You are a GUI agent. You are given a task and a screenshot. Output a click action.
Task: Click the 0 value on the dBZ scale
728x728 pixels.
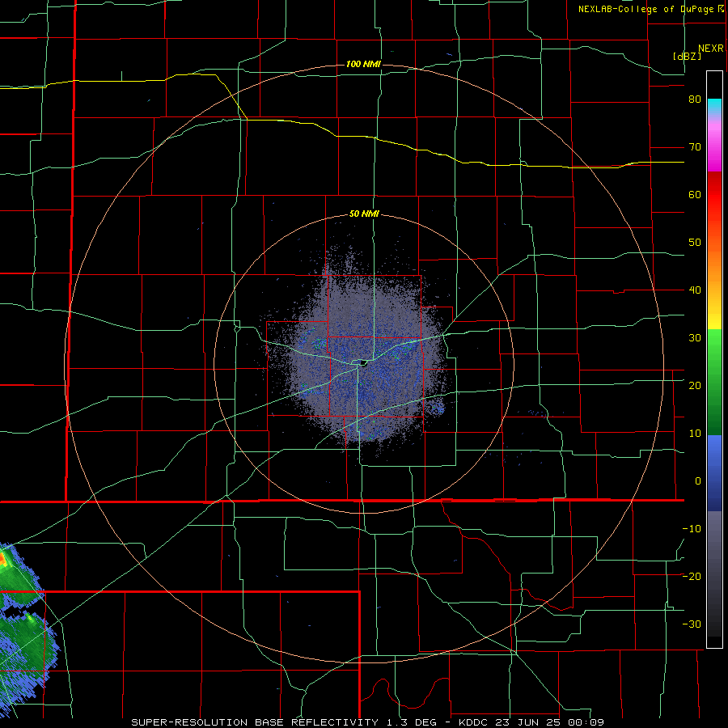coord(698,481)
